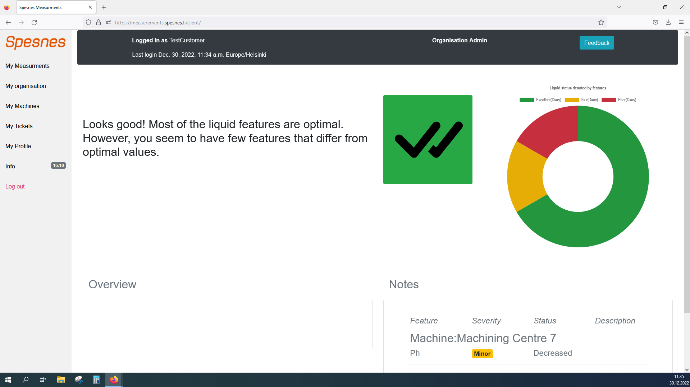Open the Firefox application menu
Image resolution: width=690 pixels, height=387 pixels.
(681, 22)
